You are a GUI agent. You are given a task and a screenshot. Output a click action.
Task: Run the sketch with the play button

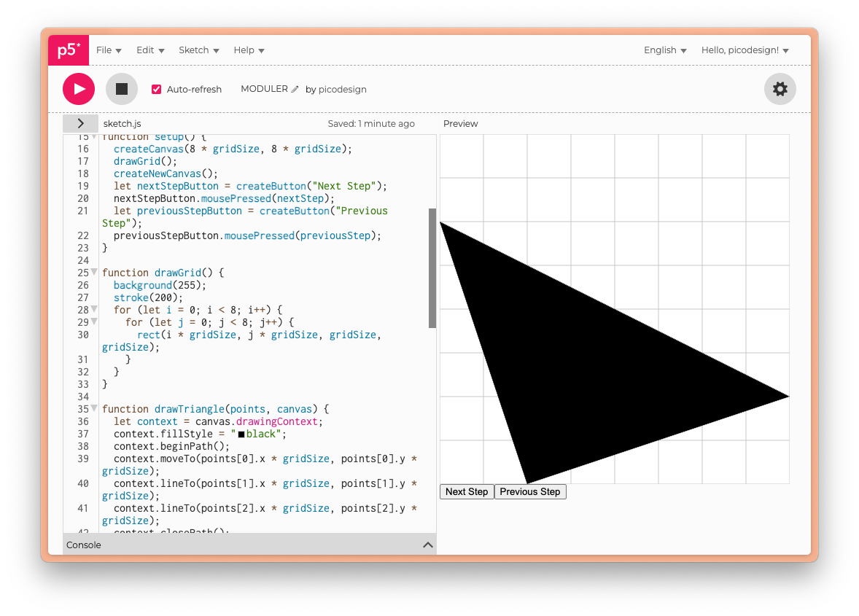point(78,88)
